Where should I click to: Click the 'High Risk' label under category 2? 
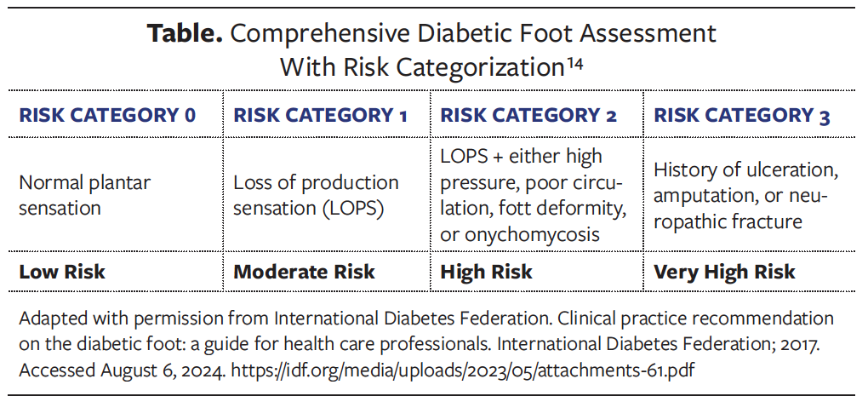[486, 272]
